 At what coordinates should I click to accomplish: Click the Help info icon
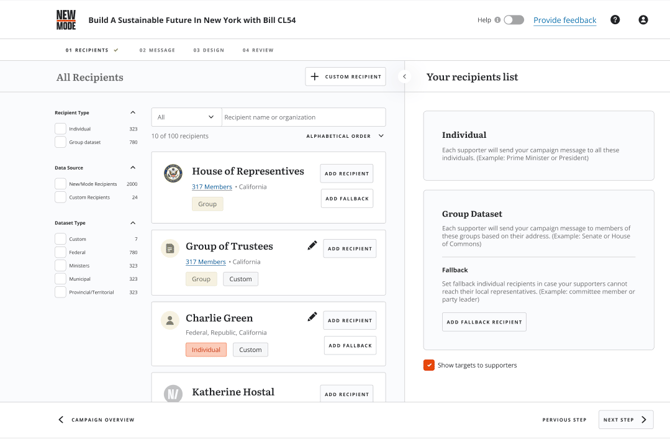tap(497, 20)
